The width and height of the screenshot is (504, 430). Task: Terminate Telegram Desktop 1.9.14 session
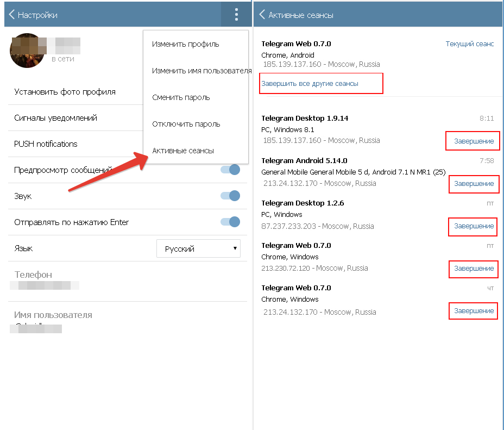point(474,141)
